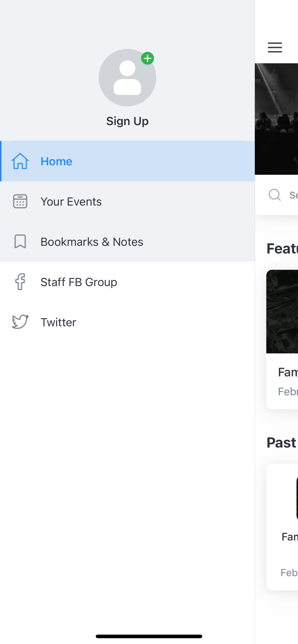Click the house icon beside Home
298x644 pixels.
pos(20,161)
